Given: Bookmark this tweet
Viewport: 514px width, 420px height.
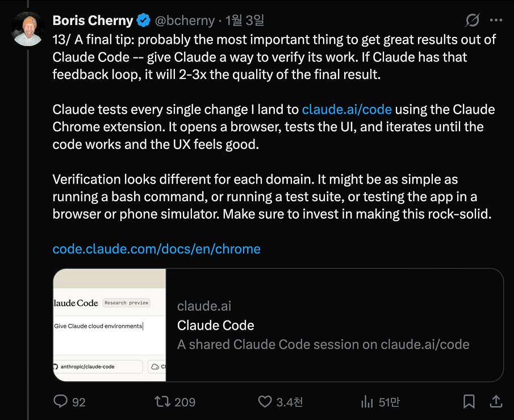Looking at the screenshot, I should click(469, 402).
